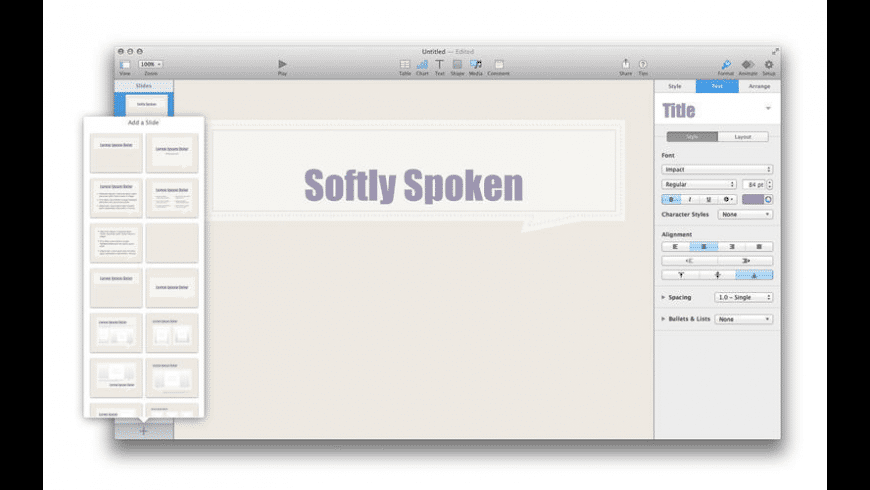This screenshot has width=870, height=490.
Task: Open Character Styles None dropdown
Action: point(745,214)
